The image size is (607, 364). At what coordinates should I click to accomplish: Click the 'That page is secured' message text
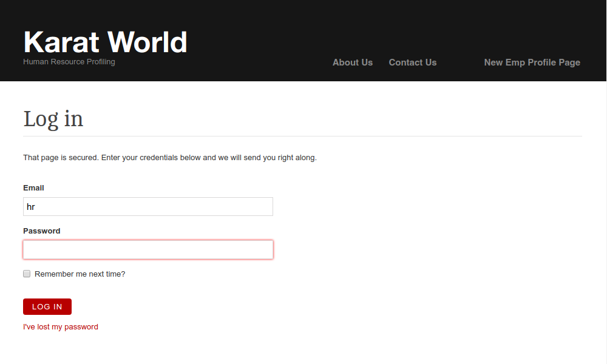[169, 158]
